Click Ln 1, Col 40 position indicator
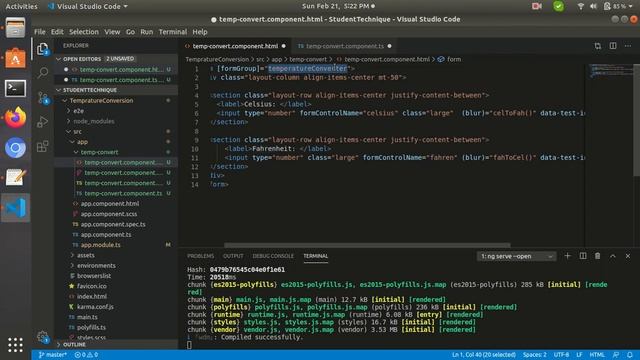 click(484, 355)
